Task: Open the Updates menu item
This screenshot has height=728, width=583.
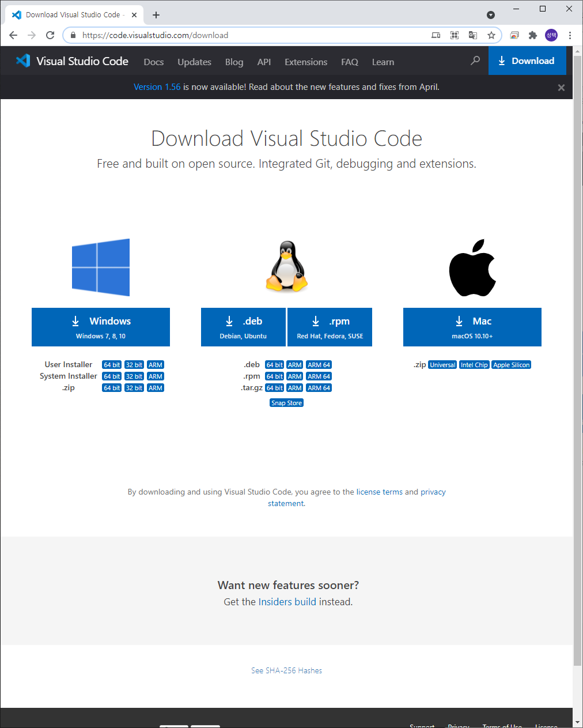Action: coord(194,62)
